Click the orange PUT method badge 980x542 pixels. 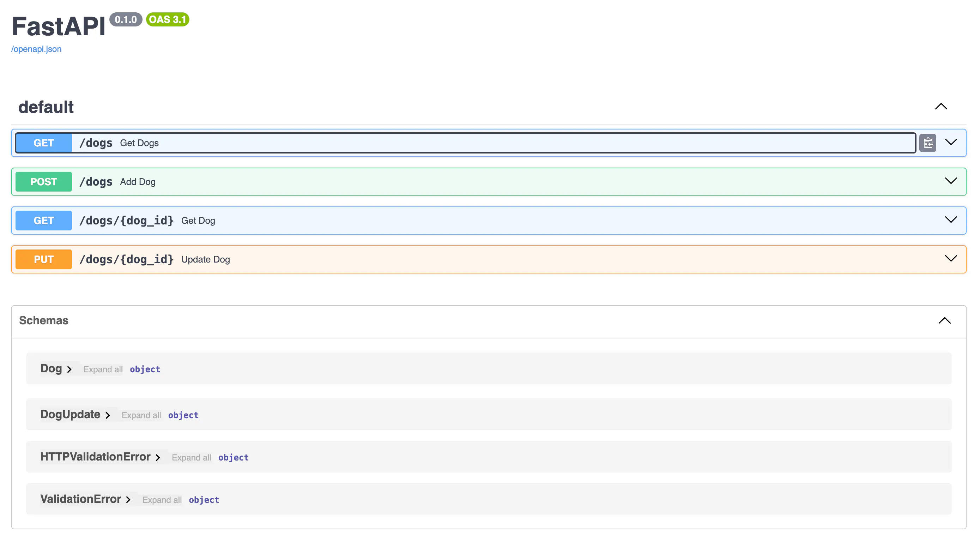tap(43, 260)
